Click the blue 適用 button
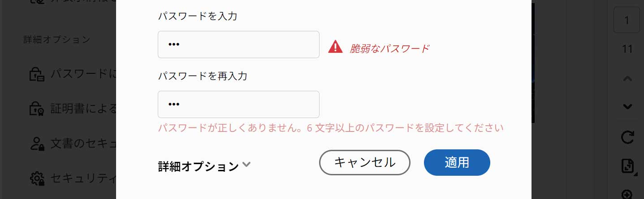Screen dimensions: 644x199 click(457, 162)
